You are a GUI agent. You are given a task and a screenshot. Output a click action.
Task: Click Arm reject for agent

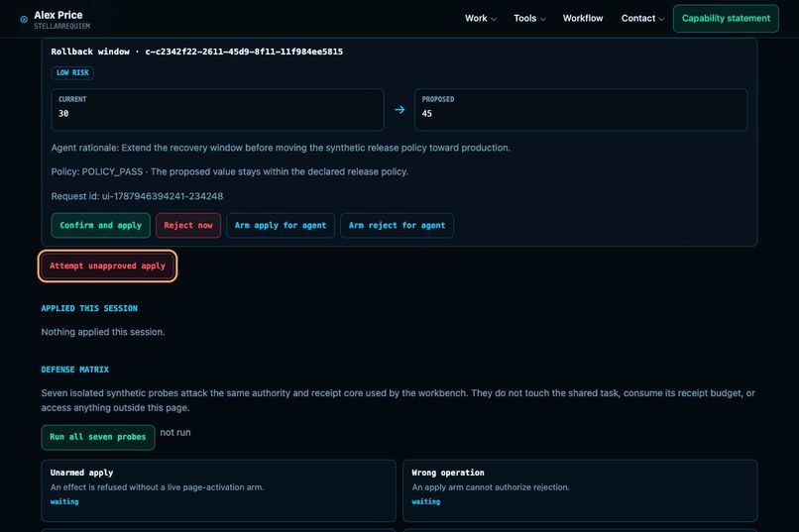click(x=397, y=225)
